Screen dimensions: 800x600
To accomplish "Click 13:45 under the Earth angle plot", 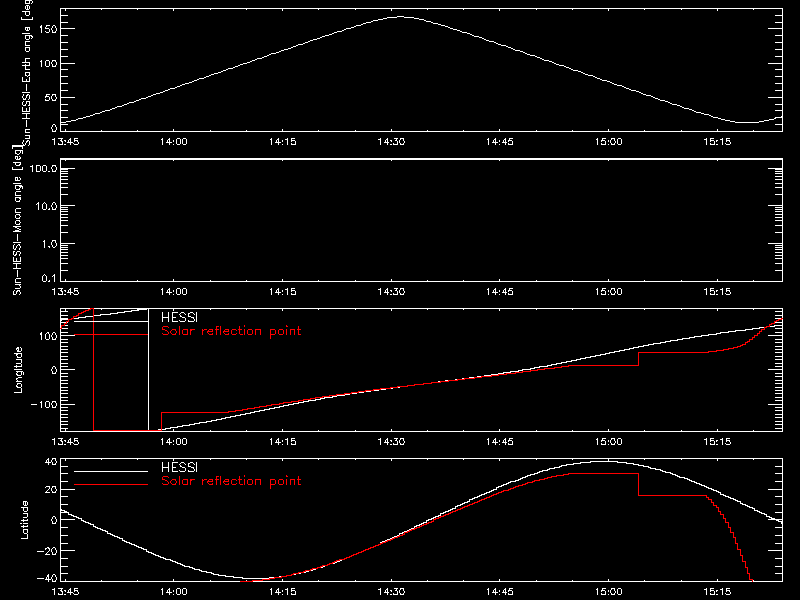I will 65,142.
